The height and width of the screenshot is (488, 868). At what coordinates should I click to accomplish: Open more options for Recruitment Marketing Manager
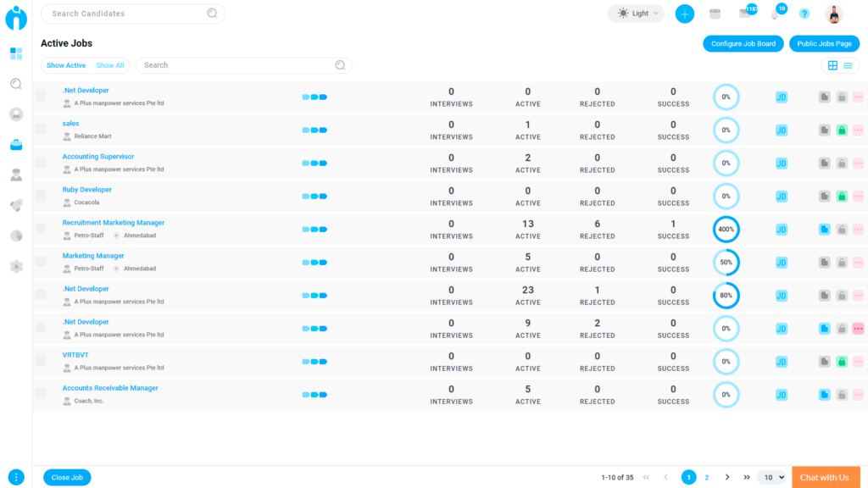point(858,230)
